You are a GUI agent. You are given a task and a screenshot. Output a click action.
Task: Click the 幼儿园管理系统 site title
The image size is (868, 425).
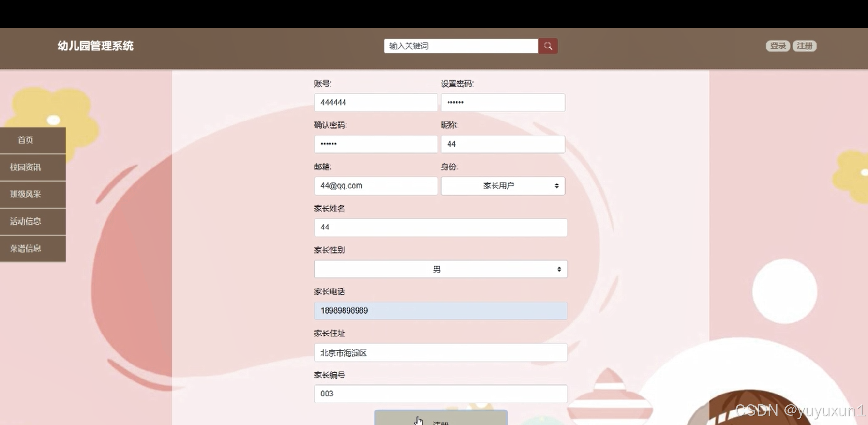click(x=95, y=46)
